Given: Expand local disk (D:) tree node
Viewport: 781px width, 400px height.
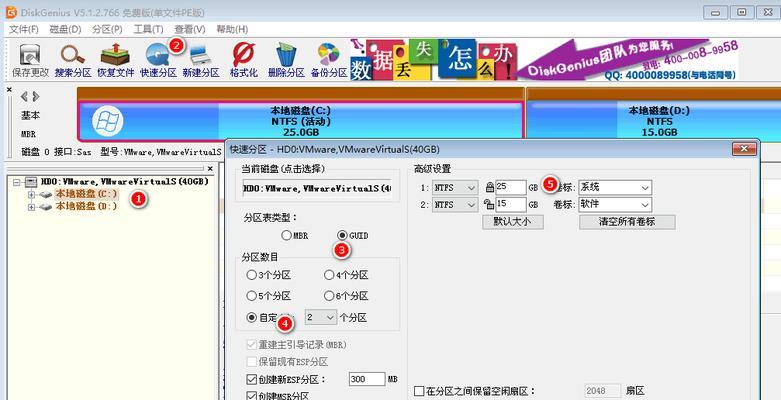Looking at the screenshot, I should (32, 207).
